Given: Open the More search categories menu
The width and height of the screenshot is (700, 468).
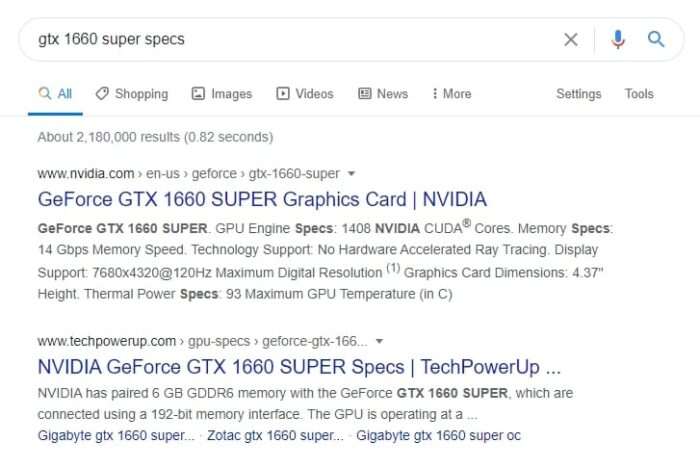Looking at the screenshot, I should coord(452,93).
